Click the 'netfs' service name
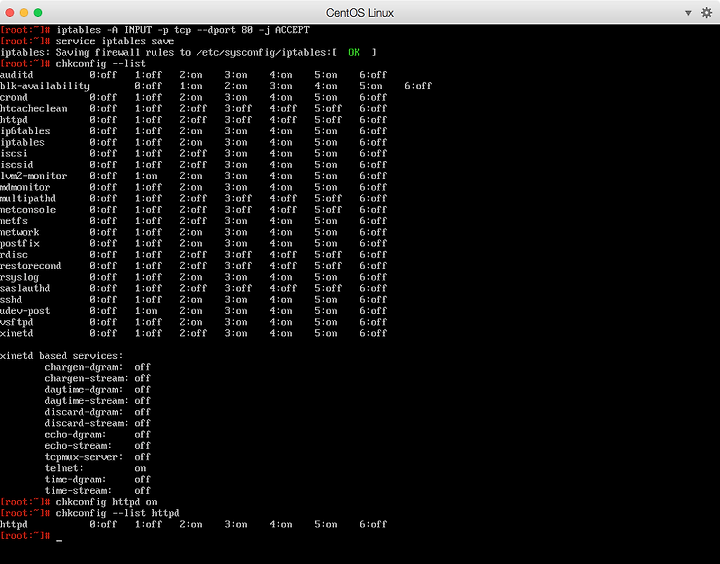The image size is (720, 564). (x=14, y=221)
